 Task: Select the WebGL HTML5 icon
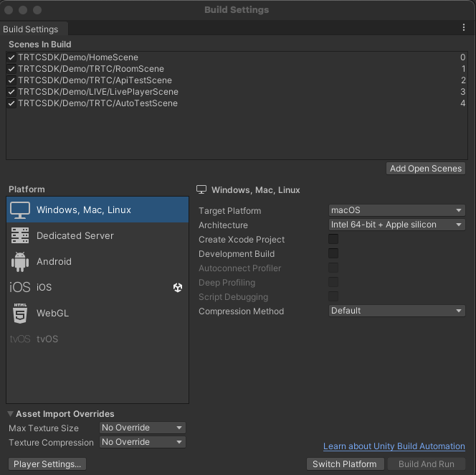pos(20,313)
